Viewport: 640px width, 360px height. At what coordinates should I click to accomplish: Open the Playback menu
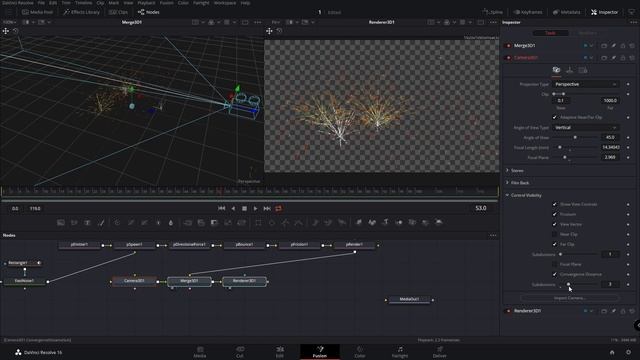[146, 3]
